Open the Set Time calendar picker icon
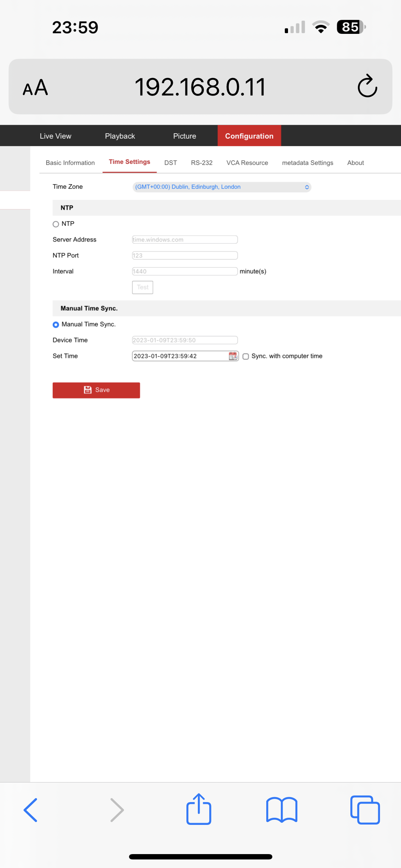 pos(233,356)
